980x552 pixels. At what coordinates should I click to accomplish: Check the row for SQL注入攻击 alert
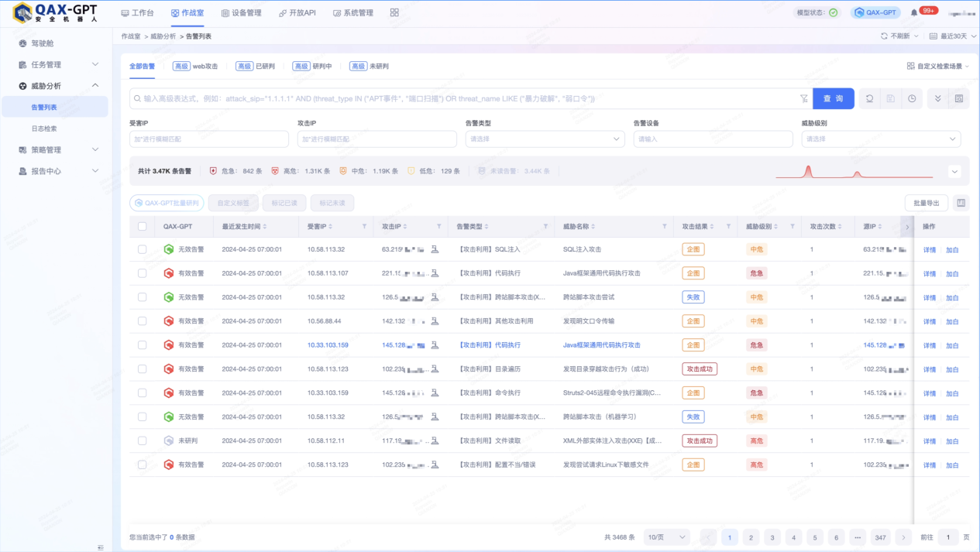(142, 249)
